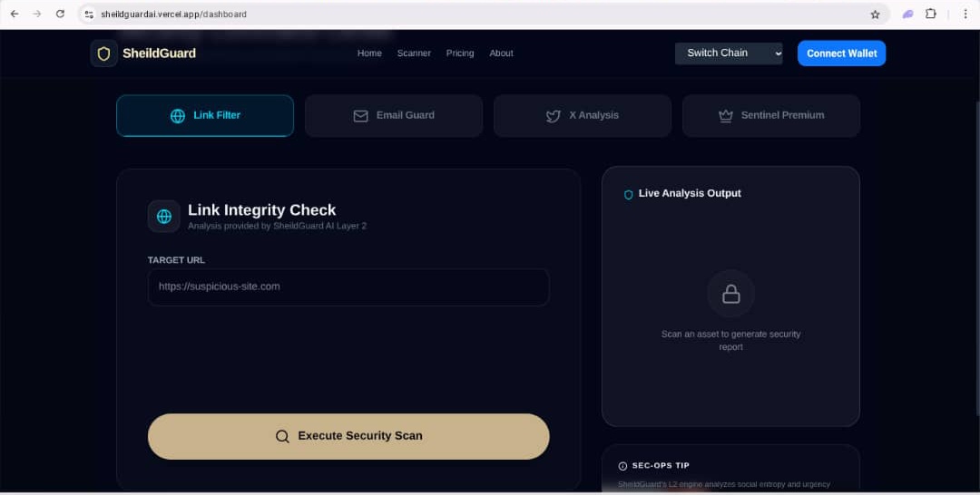The height and width of the screenshot is (495, 980).
Task: Click the Link Integrity Check heading
Action: point(262,209)
